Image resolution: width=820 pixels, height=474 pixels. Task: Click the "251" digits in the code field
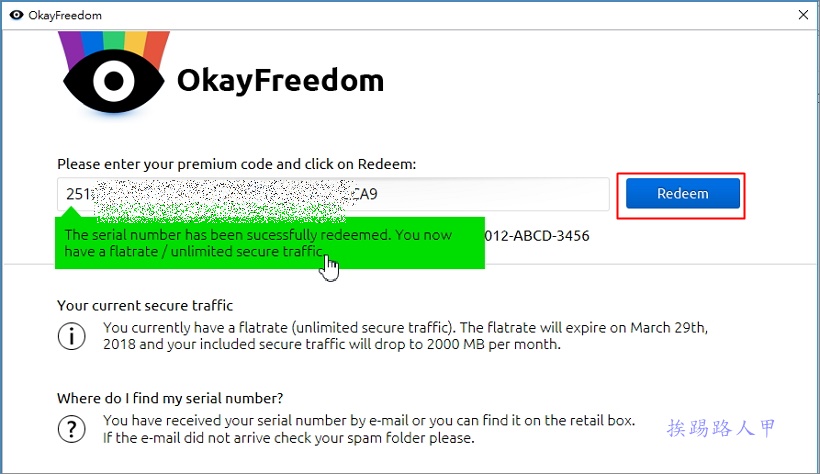coord(78,194)
